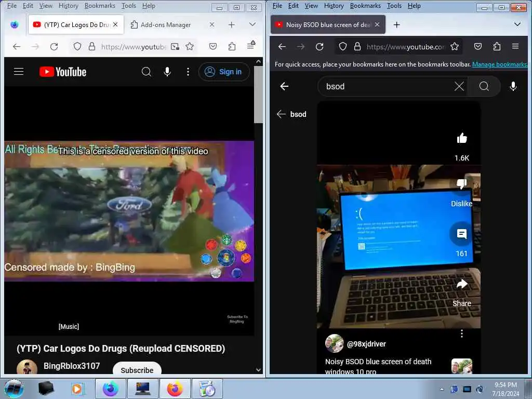Viewport: 532px width, 399px height.
Task: Click the left window vertical scrollbar thumb
Action: [x=258, y=95]
